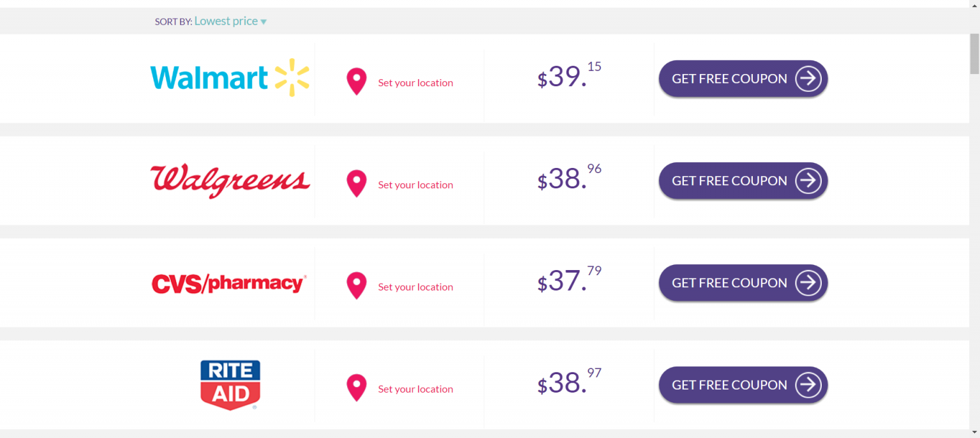The image size is (980, 438).
Task: Click the Walmart location pin icon
Action: (356, 82)
